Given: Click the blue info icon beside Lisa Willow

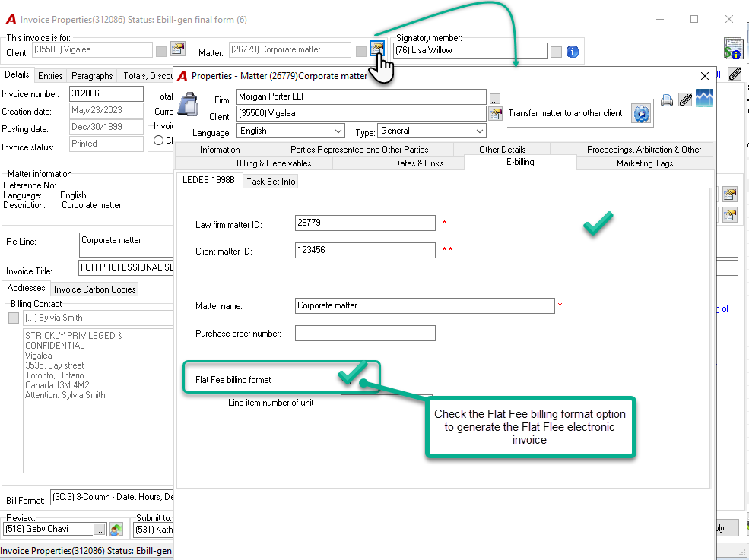Looking at the screenshot, I should tap(573, 51).
